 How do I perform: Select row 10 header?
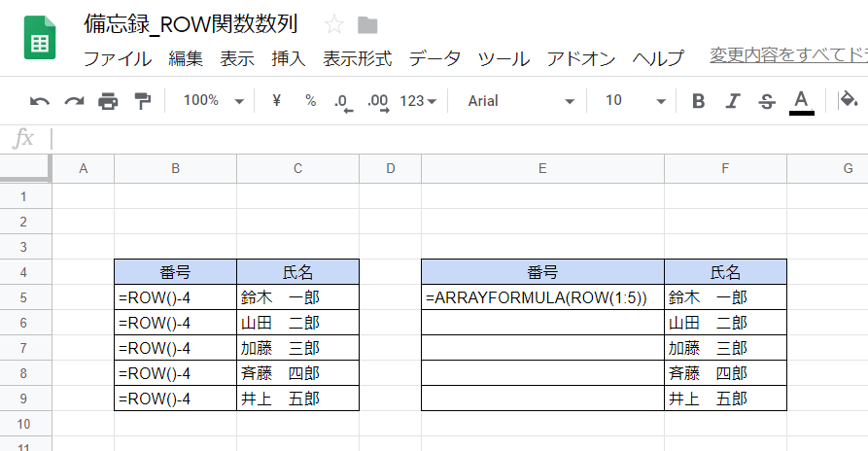[25, 424]
